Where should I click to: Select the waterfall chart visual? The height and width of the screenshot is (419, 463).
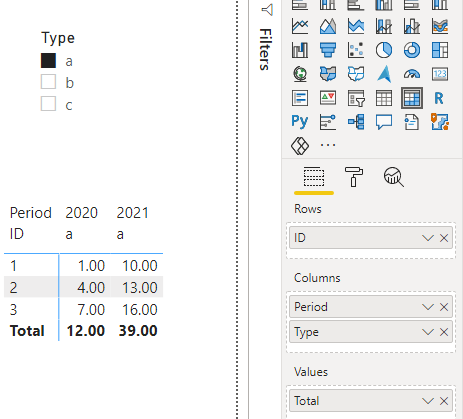click(x=300, y=50)
